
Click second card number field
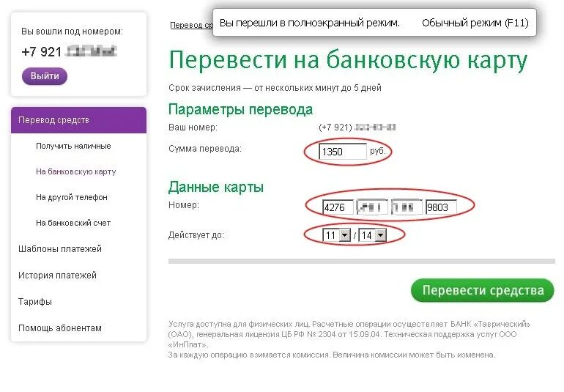372,207
